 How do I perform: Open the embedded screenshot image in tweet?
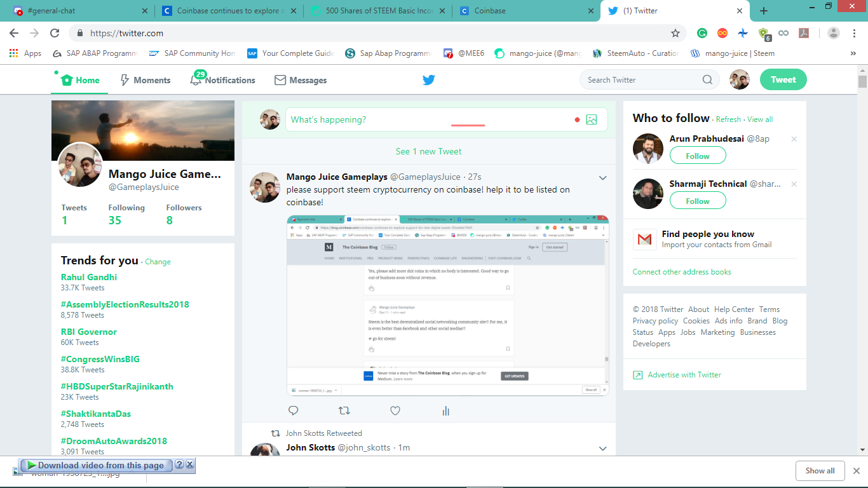click(x=448, y=306)
